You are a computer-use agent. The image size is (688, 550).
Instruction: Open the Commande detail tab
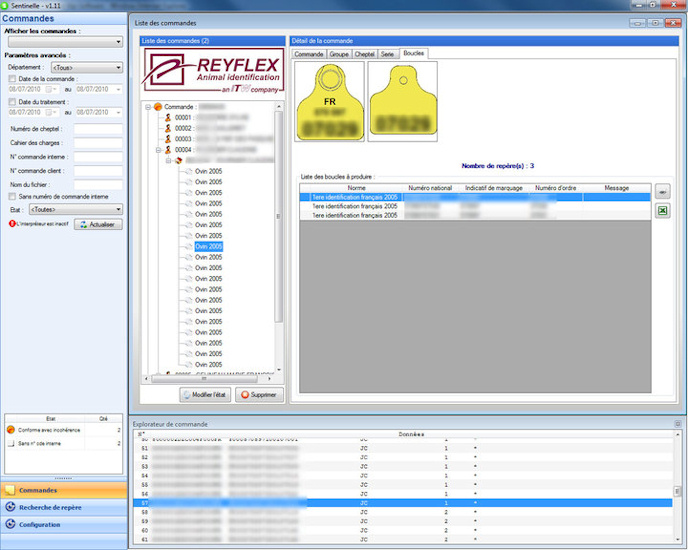pyautogui.click(x=309, y=53)
